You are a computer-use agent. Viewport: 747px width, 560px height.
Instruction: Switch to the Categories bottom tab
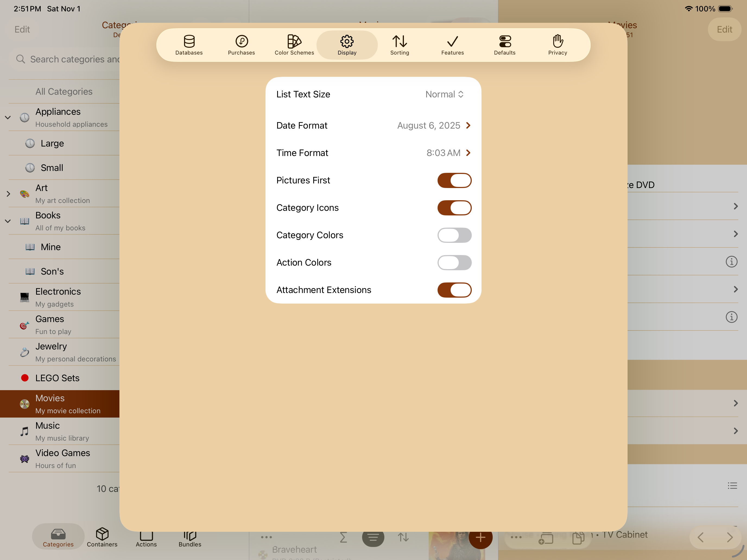(x=58, y=537)
